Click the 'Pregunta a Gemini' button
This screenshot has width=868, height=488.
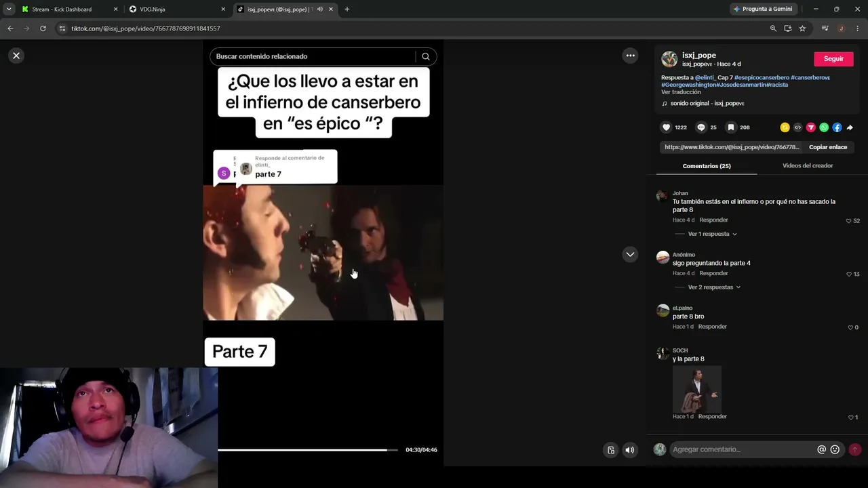(x=762, y=9)
